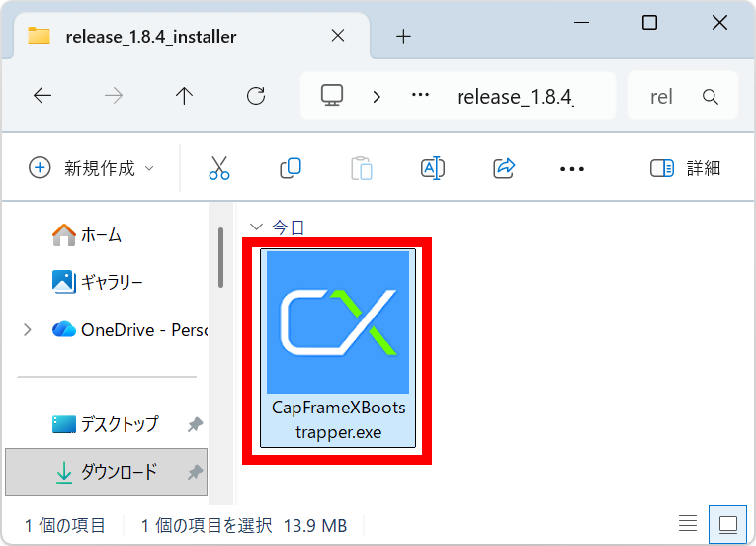
Task: Click the navigation pane scrollbar
Action: click(220, 257)
